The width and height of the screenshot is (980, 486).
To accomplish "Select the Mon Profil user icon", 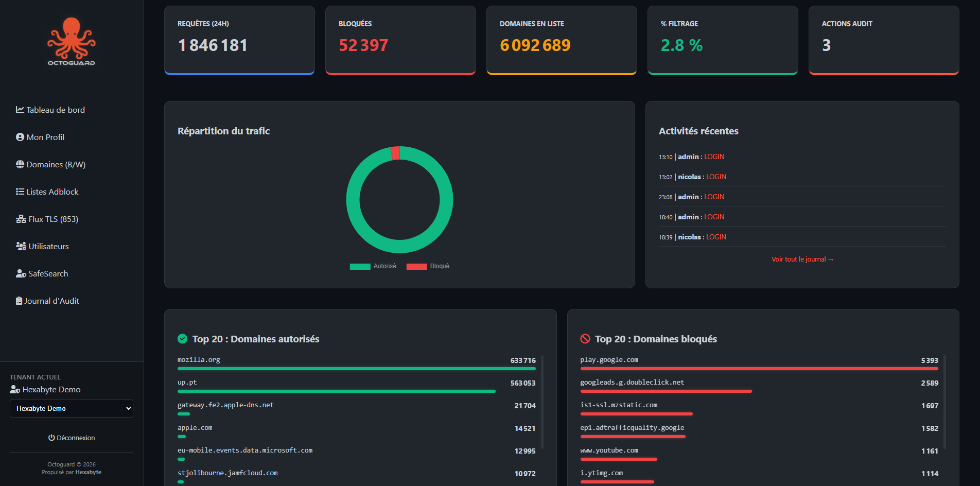I will (x=19, y=137).
